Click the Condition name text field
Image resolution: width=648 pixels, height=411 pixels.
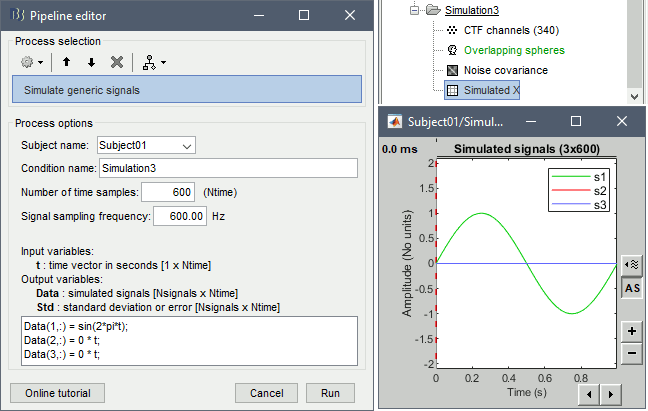(228, 167)
